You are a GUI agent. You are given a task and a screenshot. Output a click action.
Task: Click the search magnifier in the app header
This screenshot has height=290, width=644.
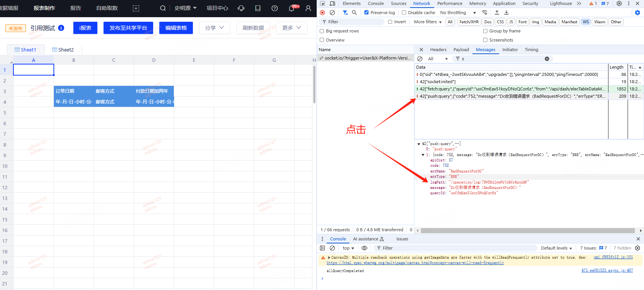click(163, 8)
